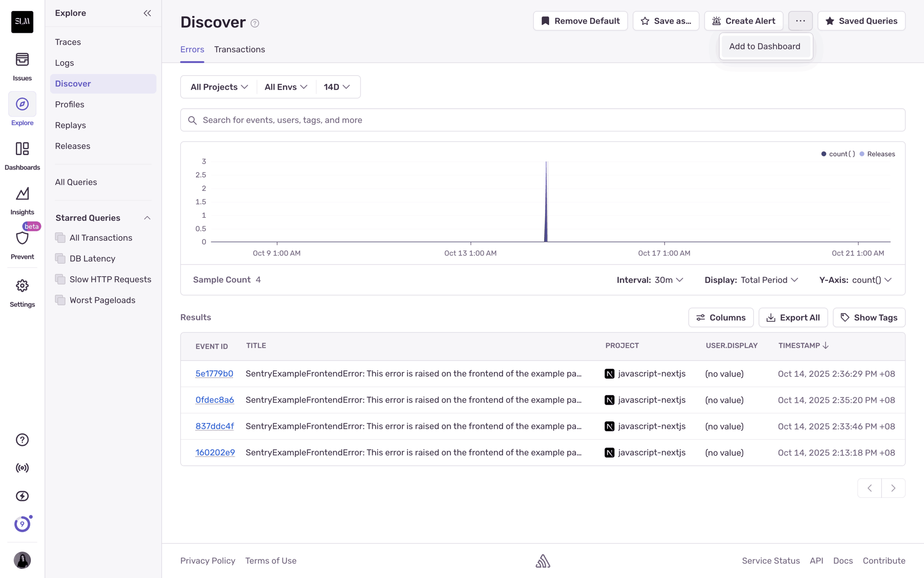Click the DB Latency starred query icon
Image resolution: width=924 pixels, height=578 pixels.
(x=60, y=258)
